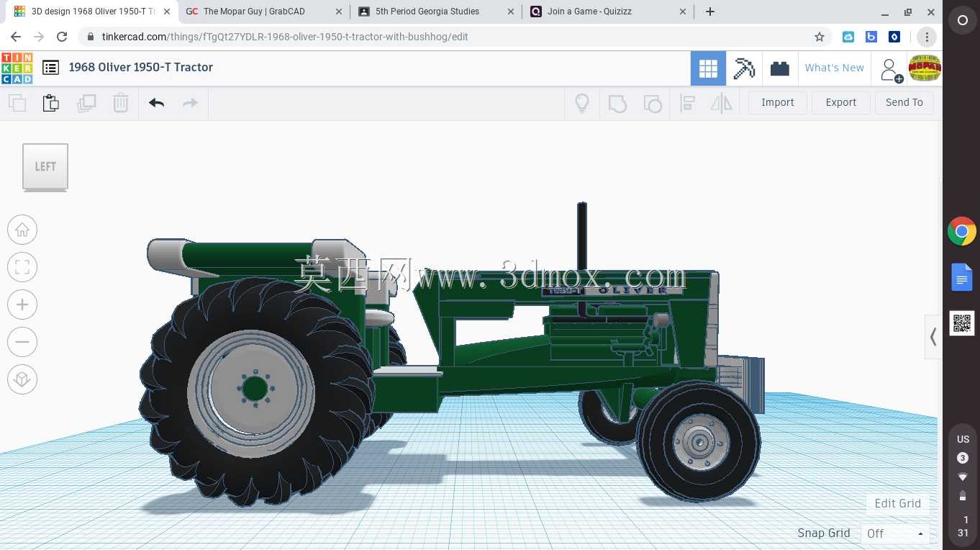The height and width of the screenshot is (550, 980).
Task: Click the Group shapes icon
Action: tap(617, 103)
